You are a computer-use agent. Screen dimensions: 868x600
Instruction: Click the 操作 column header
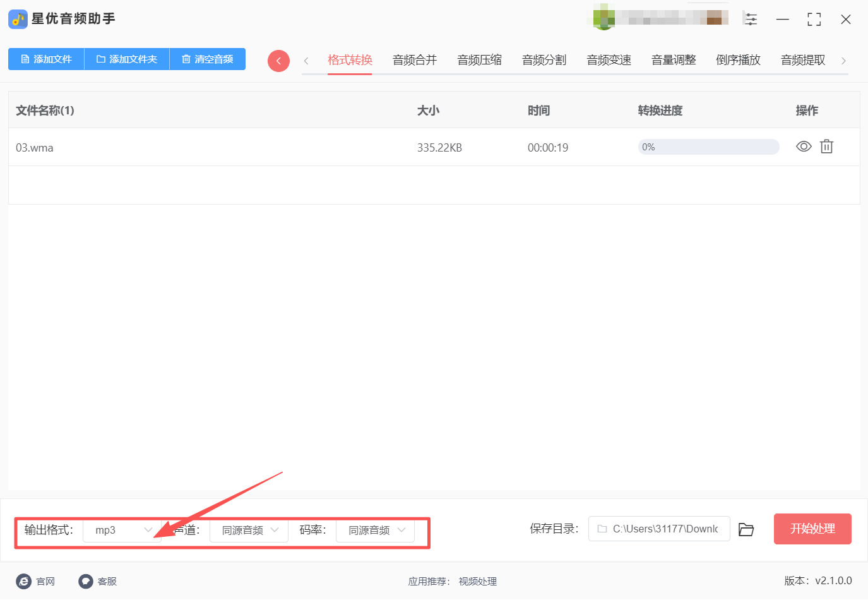(x=807, y=111)
